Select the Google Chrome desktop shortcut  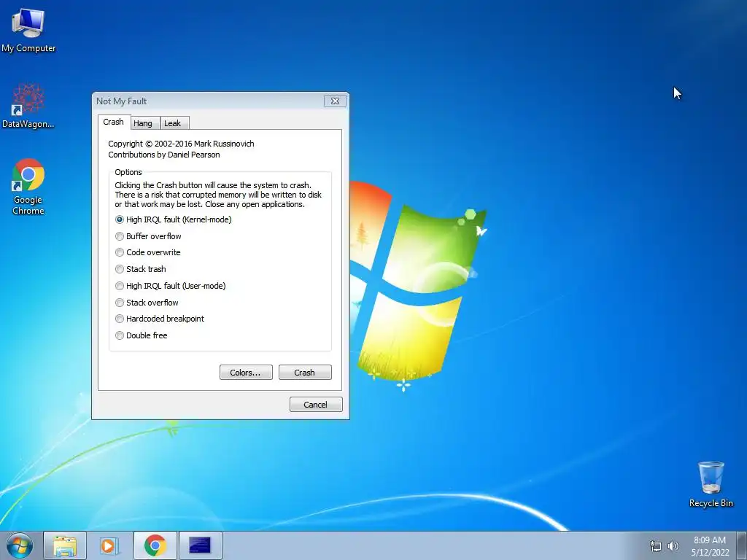(28, 187)
